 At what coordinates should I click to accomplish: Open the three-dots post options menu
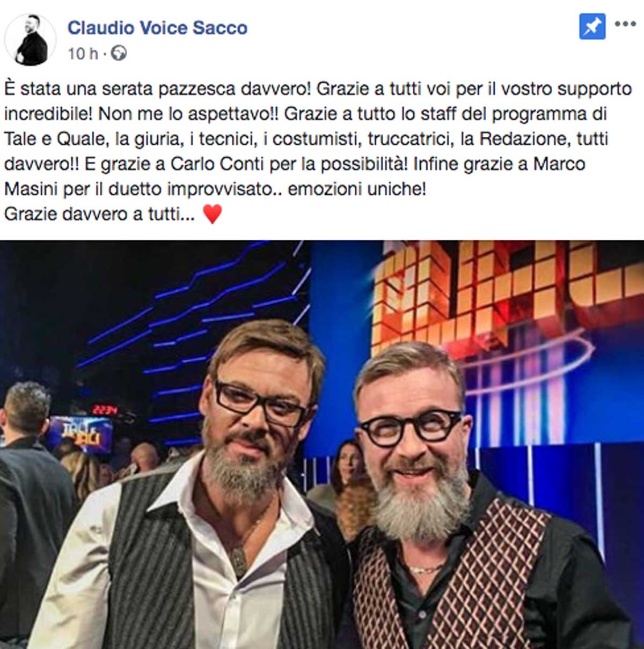pos(625,25)
